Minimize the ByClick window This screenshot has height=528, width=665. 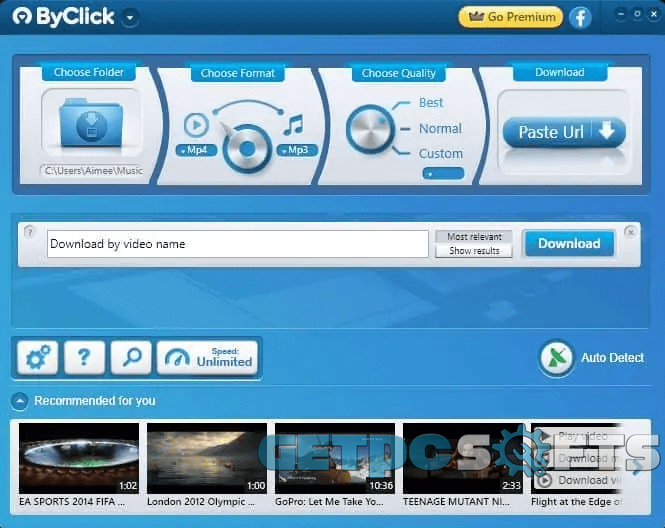620,14
